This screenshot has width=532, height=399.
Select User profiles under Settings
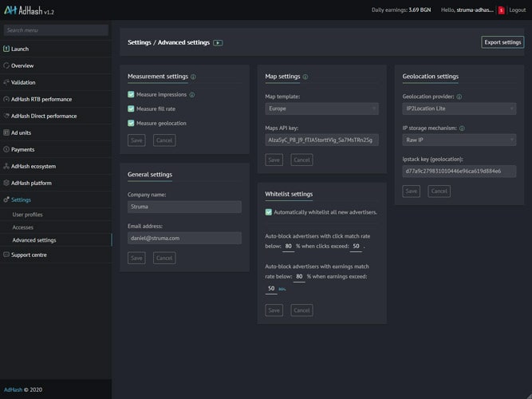pos(28,215)
